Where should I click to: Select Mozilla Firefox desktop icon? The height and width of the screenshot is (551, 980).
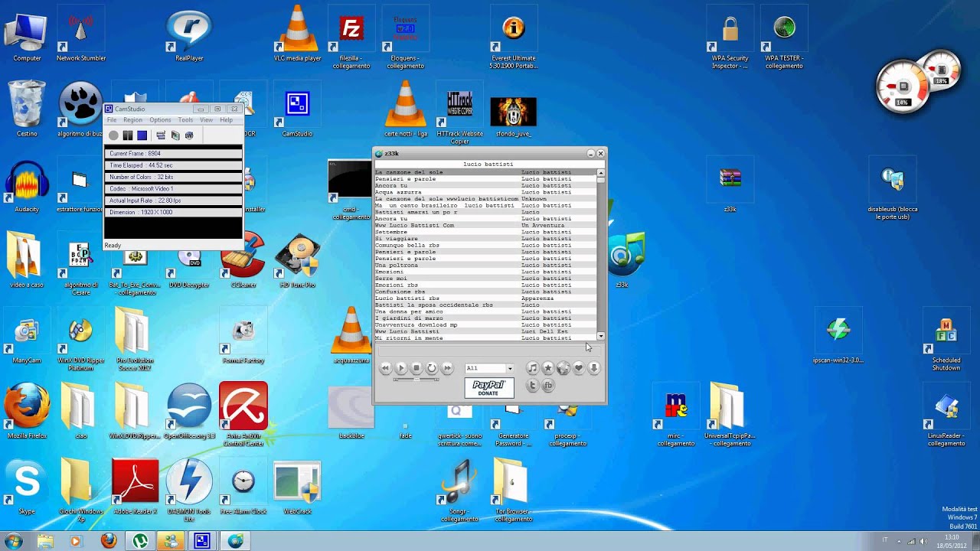(27, 412)
